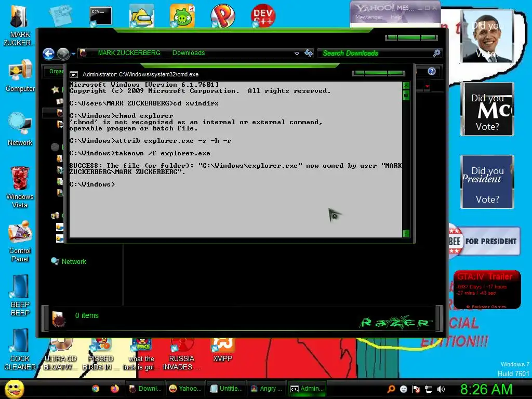The height and width of the screenshot is (399, 532).
Task: Open the Help menu in Yahoo Messenger
Action: [x=395, y=17]
